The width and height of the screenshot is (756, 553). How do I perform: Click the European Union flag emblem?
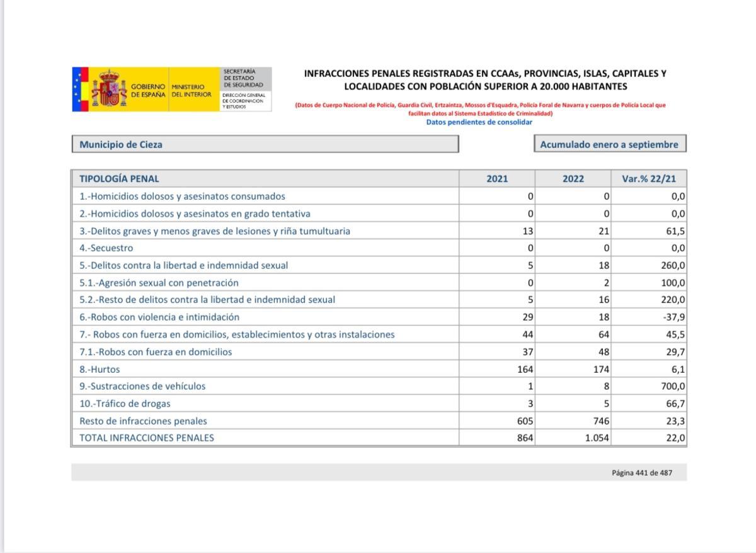coord(80,89)
